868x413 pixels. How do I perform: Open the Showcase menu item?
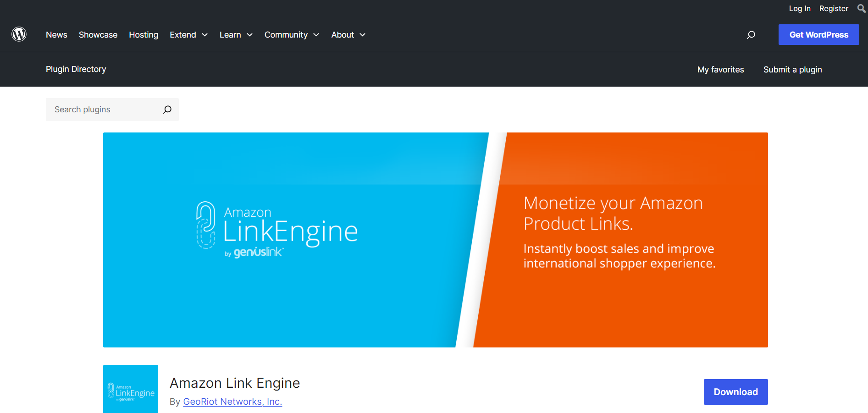click(x=98, y=35)
